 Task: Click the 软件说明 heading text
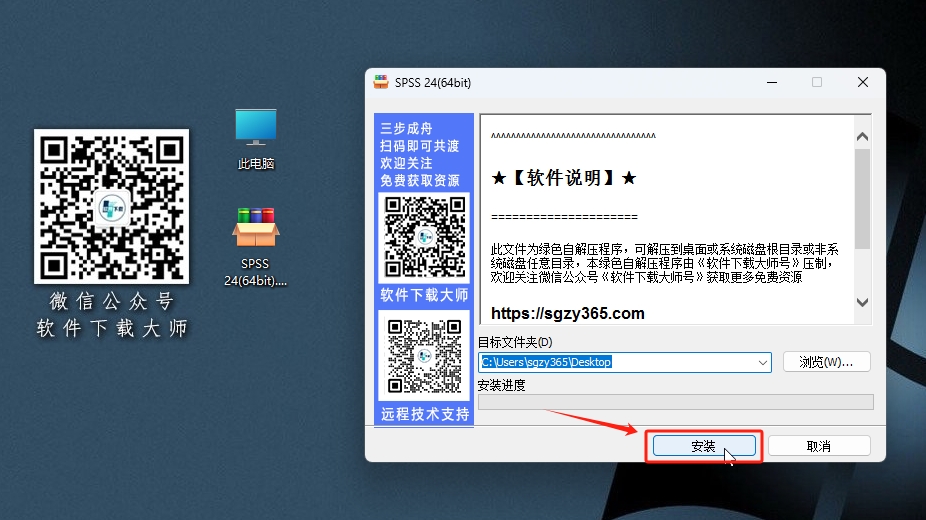click(563, 178)
